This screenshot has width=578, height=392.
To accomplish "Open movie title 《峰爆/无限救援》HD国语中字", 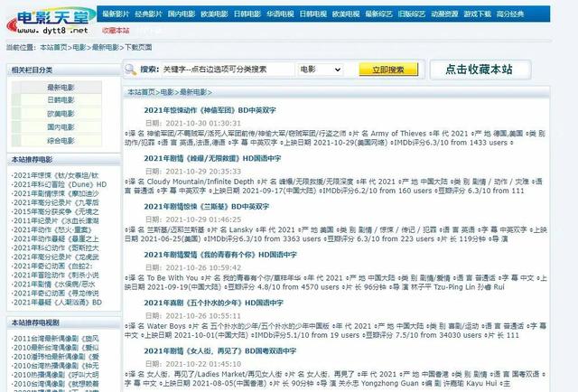I will (212, 159).
